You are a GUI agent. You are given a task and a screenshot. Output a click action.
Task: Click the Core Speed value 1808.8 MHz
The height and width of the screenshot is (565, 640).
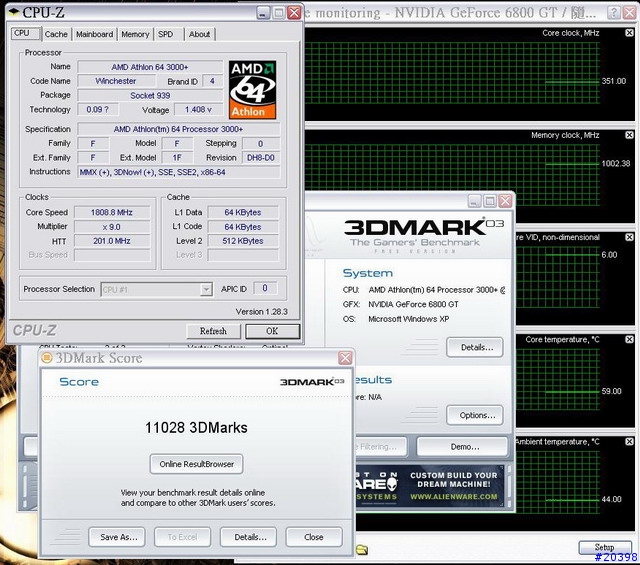coord(111,212)
